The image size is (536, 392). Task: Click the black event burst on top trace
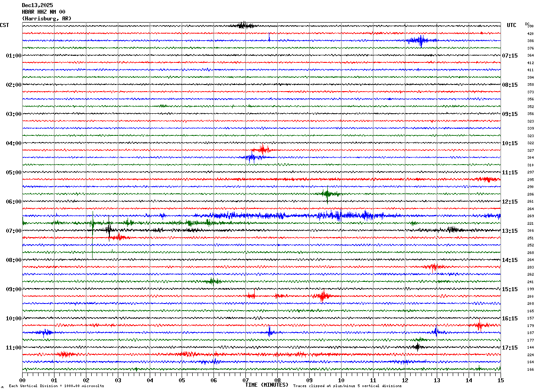243,25
